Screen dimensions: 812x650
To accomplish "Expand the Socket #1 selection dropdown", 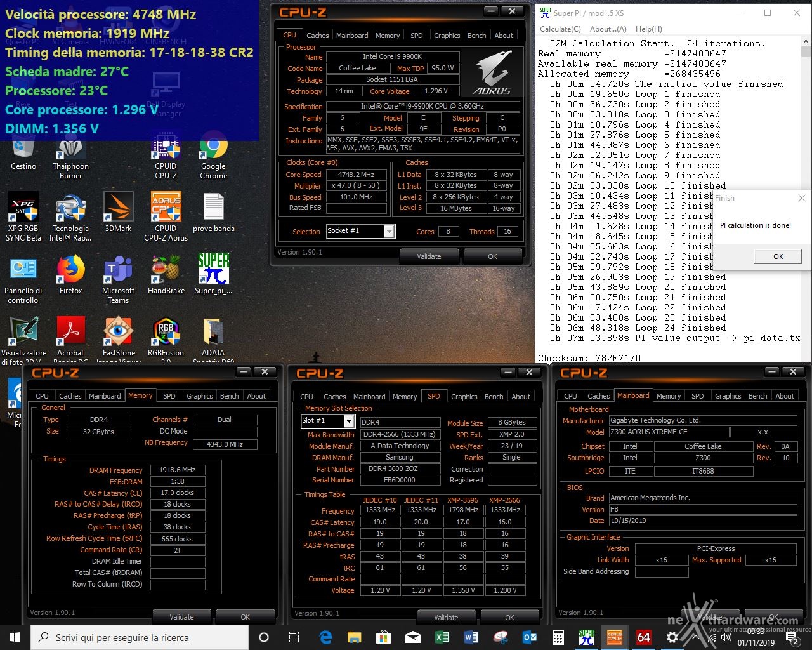I will [389, 232].
